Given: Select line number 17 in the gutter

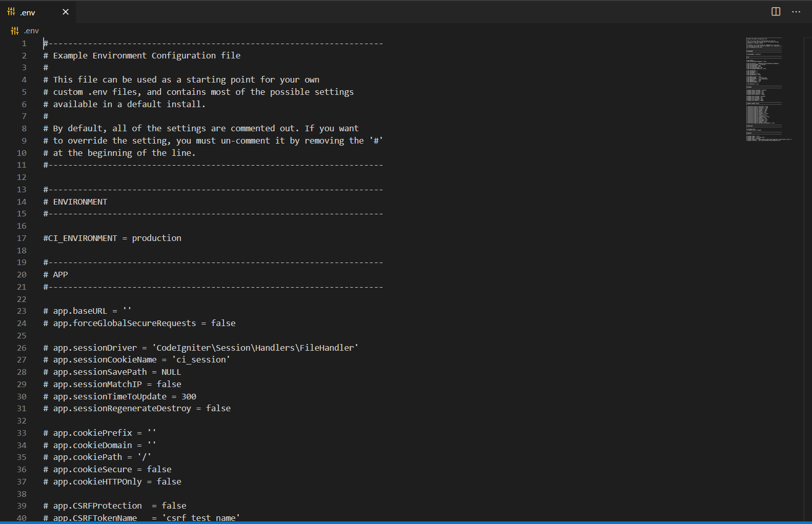Looking at the screenshot, I should click(22, 238).
